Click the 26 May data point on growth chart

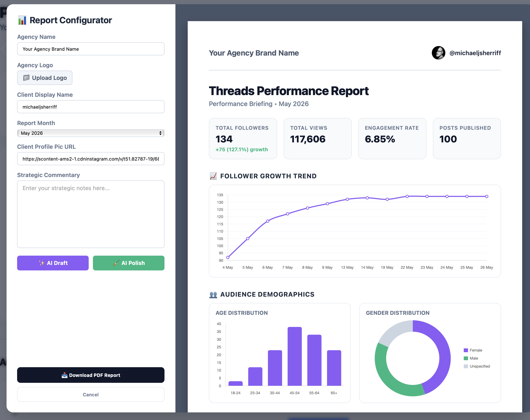point(487,196)
